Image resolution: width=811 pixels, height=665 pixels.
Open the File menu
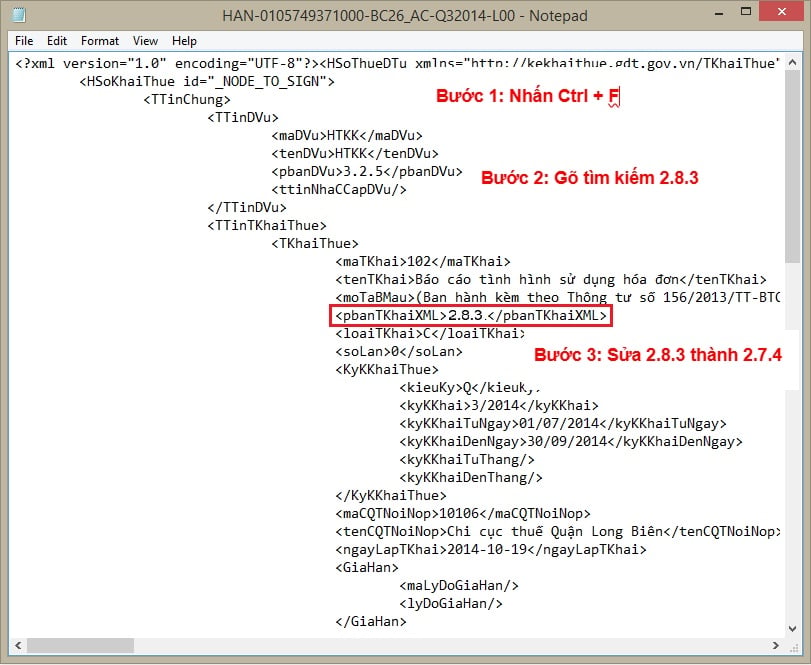click(24, 41)
